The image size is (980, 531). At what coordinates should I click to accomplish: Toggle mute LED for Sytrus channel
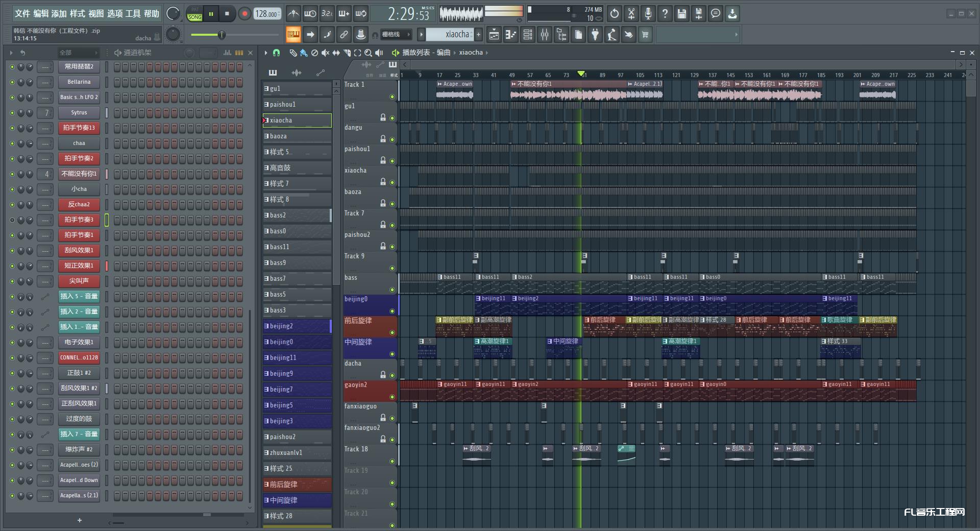click(x=12, y=113)
